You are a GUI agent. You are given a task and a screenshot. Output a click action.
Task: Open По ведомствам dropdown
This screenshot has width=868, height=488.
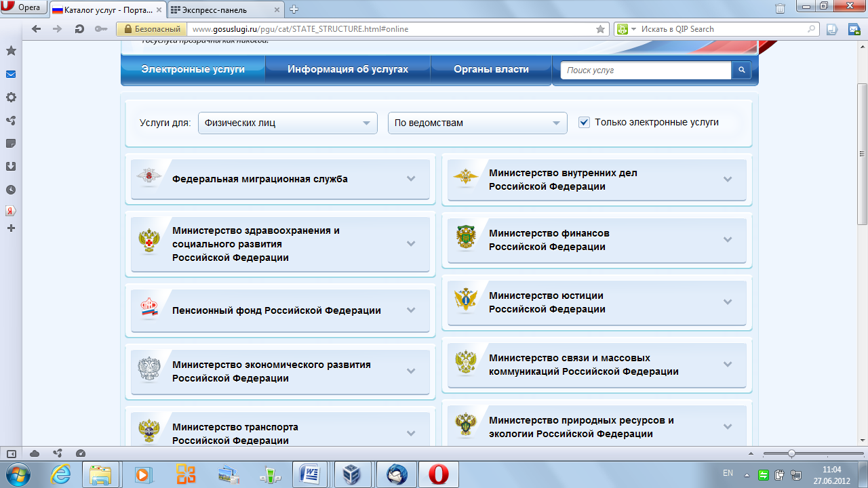tap(477, 123)
